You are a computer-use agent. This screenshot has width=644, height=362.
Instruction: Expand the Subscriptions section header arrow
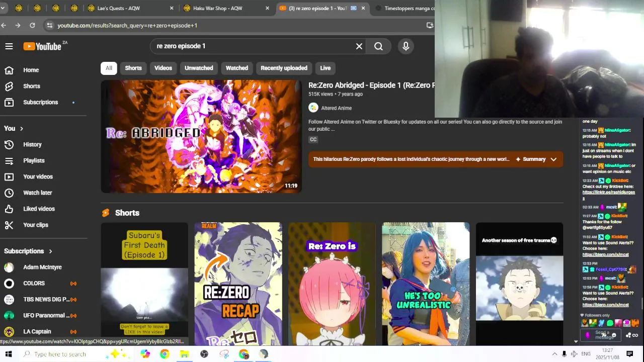coord(50,251)
